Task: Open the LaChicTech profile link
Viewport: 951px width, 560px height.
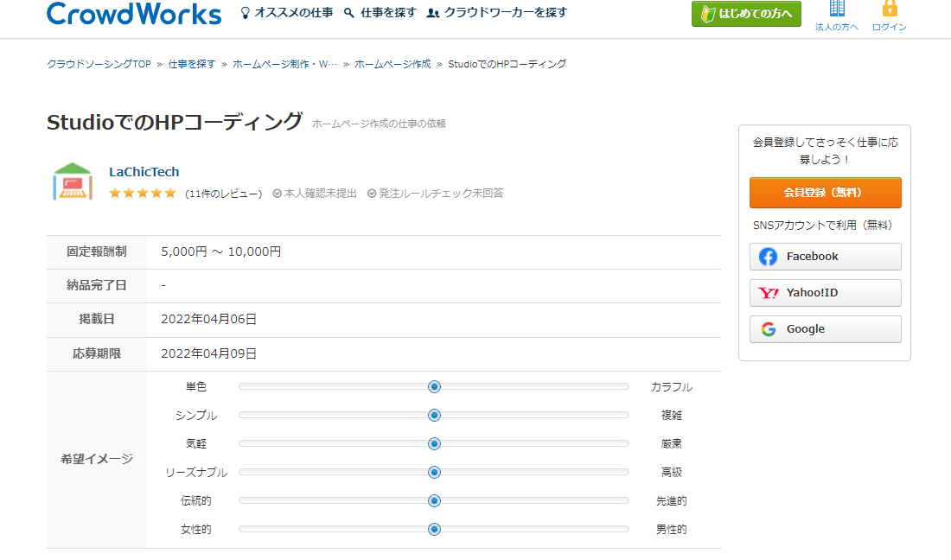Action: click(x=144, y=172)
